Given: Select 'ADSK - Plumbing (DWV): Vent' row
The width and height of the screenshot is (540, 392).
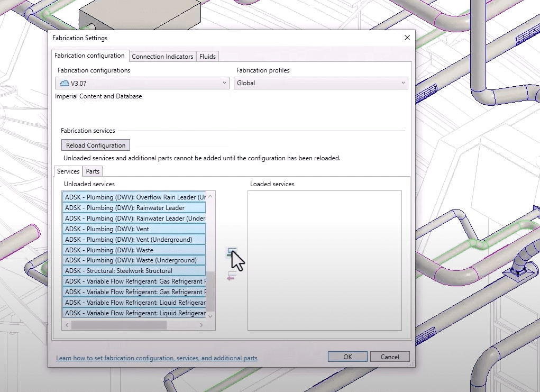Looking at the screenshot, I should click(134, 229).
